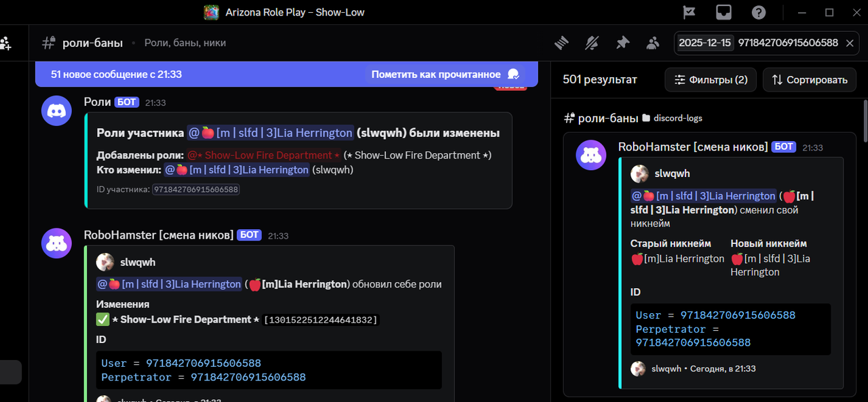The image size is (868, 402).
Task: Maximize the Discord window
Action: 829,12
